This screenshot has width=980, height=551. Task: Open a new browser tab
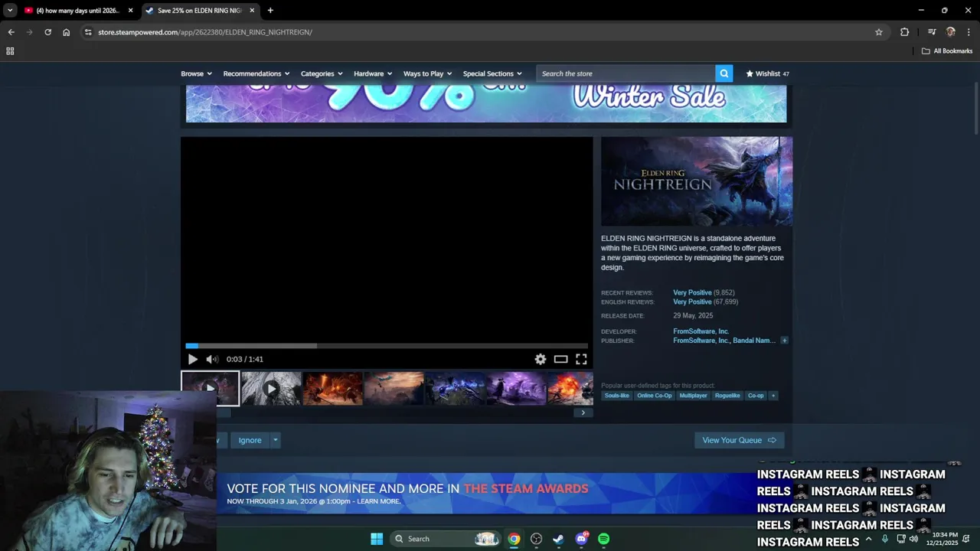270,11
